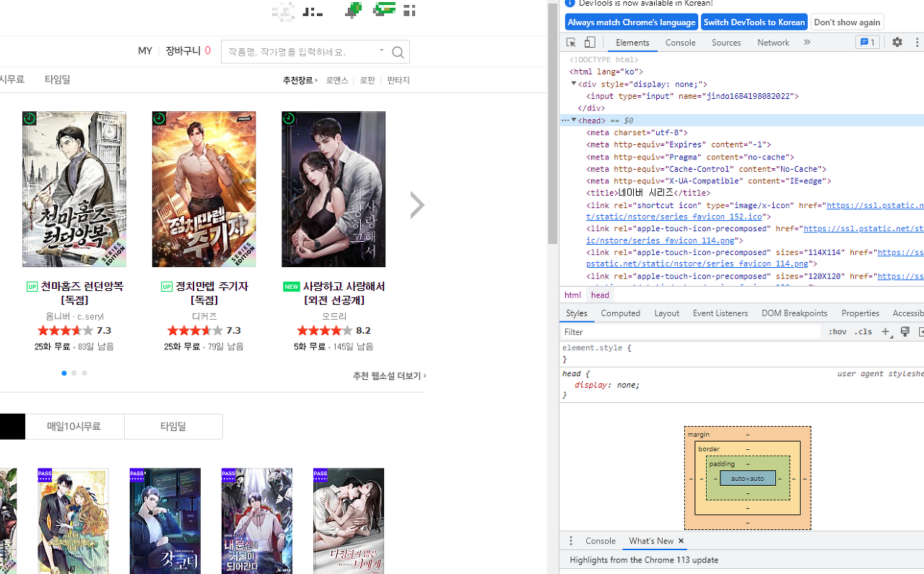The image size is (924, 574).
Task: Open the drawer three-dot menu
Action: pos(570,541)
